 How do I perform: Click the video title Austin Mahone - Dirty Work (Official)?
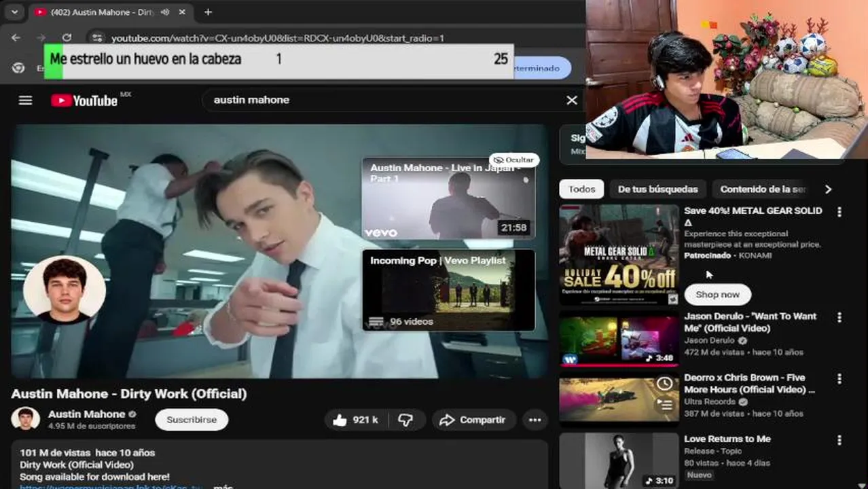pyautogui.click(x=129, y=394)
